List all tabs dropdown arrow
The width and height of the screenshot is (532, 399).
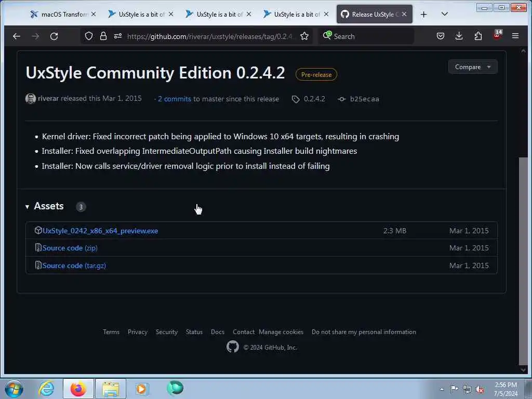(x=445, y=14)
